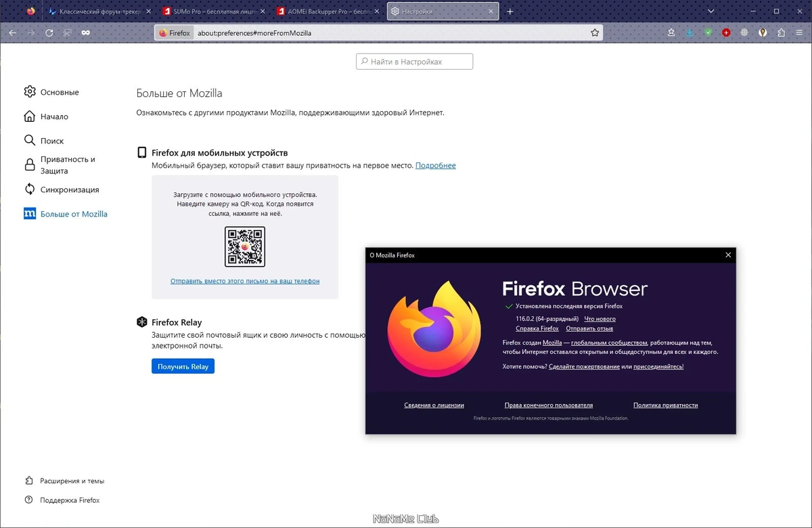The height and width of the screenshot is (528, 812).
Task: Open Сведения о лицензии link
Action: click(434, 405)
